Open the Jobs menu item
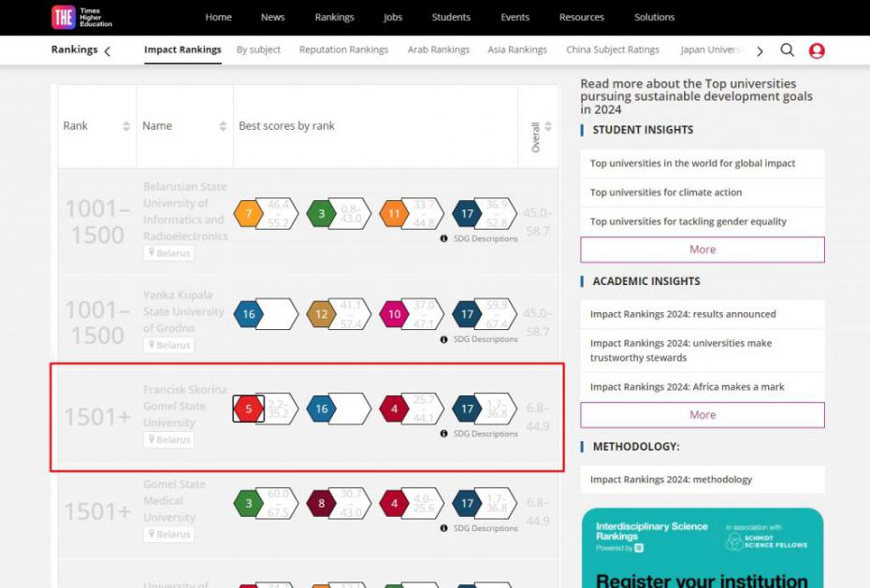Screen dimensions: 870x588 coord(392,17)
